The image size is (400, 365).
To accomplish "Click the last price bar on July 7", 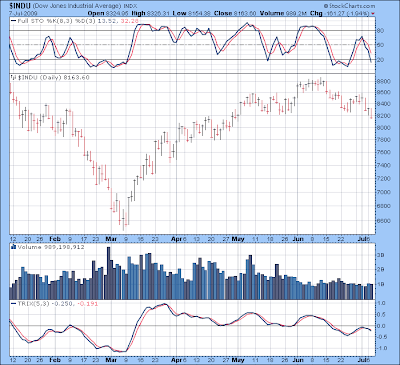I will click(372, 113).
